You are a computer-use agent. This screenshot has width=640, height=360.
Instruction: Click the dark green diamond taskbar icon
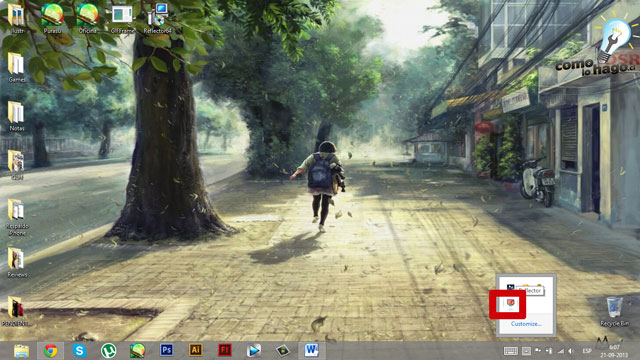pyautogui.click(x=282, y=351)
